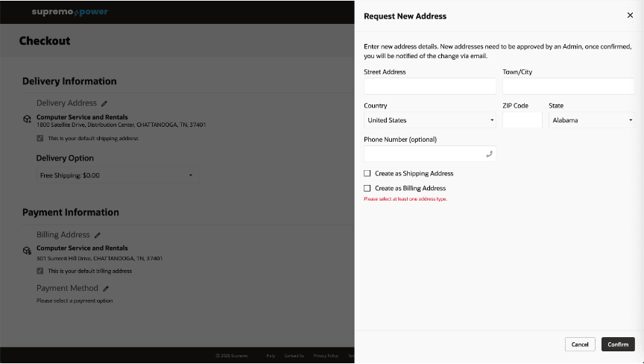The image size is (644, 364).
Task: Close the Request New Address panel
Action: click(630, 15)
